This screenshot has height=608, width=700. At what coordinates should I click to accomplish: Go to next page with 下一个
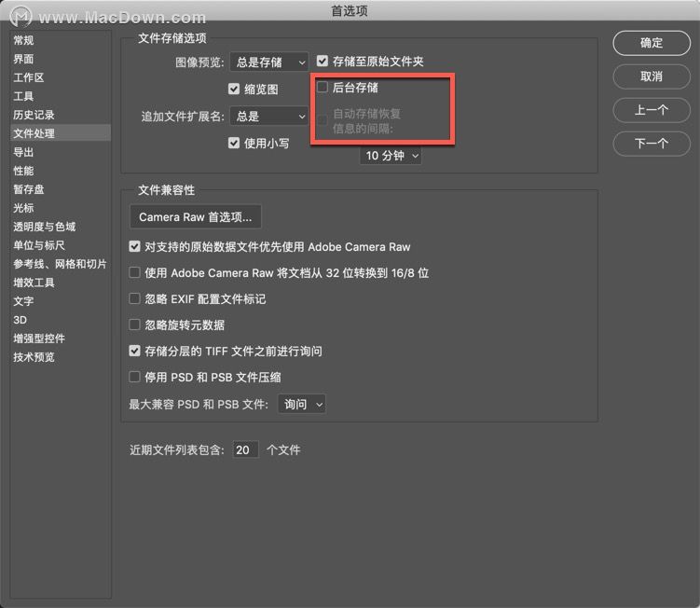652,144
